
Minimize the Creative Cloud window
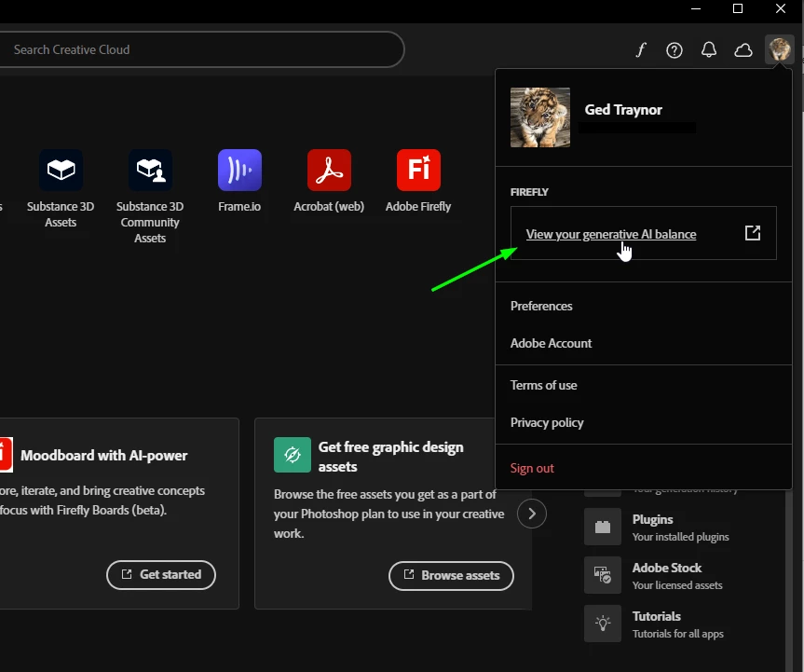(x=696, y=8)
